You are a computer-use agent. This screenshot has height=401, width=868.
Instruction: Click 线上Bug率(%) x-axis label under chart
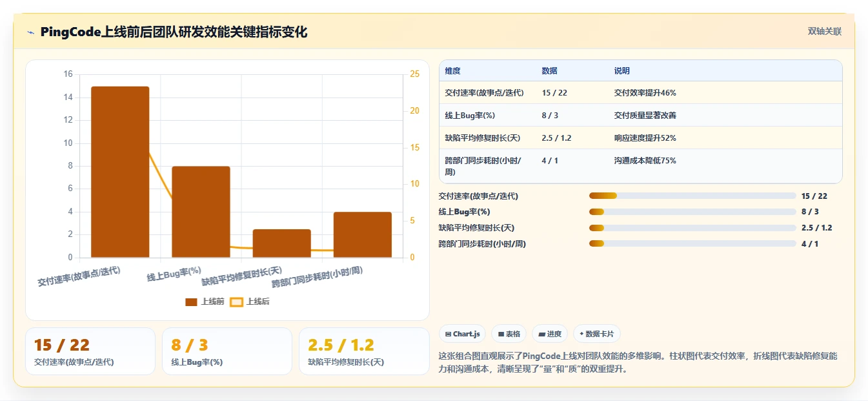click(x=174, y=274)
